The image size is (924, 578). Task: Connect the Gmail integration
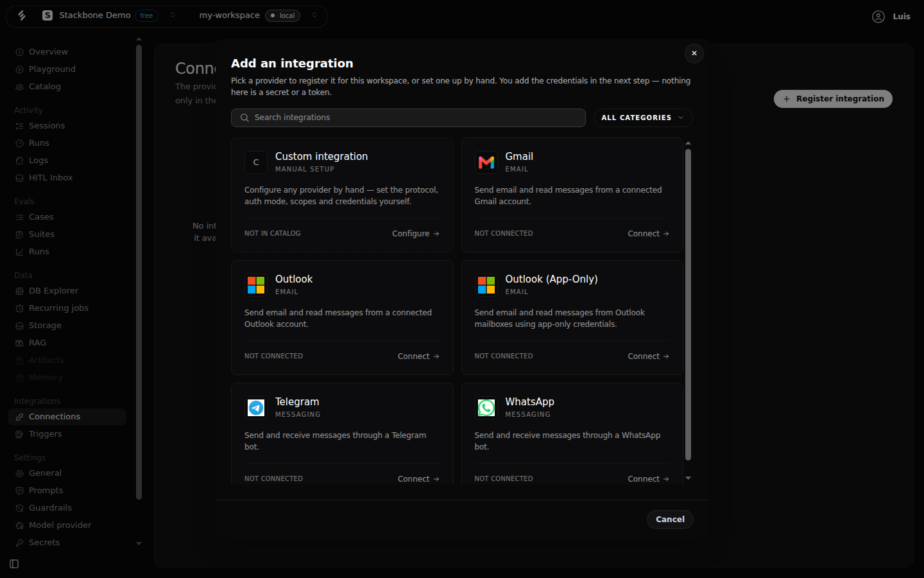coord(648,234)
